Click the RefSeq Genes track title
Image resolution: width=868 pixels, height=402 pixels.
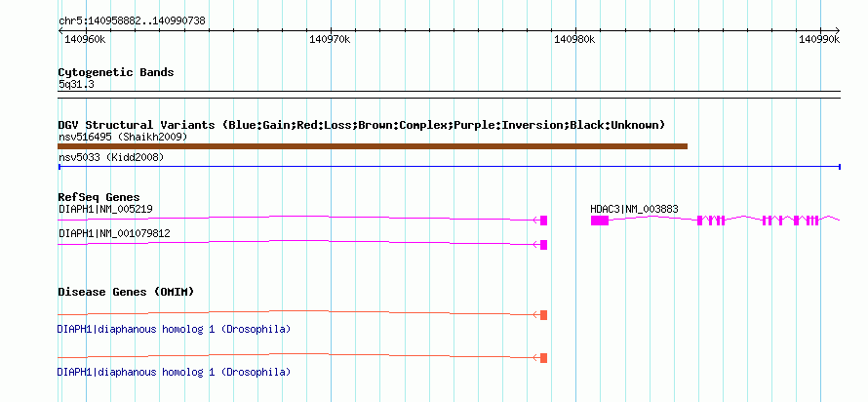pyautogui.click(x=99, y=197)
